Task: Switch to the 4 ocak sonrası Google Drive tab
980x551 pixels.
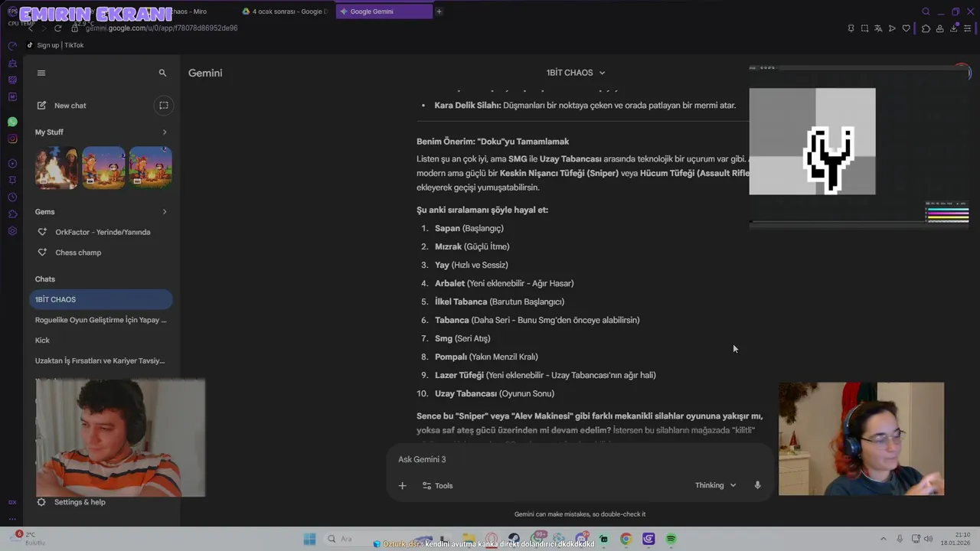Action: pos(286,11)
